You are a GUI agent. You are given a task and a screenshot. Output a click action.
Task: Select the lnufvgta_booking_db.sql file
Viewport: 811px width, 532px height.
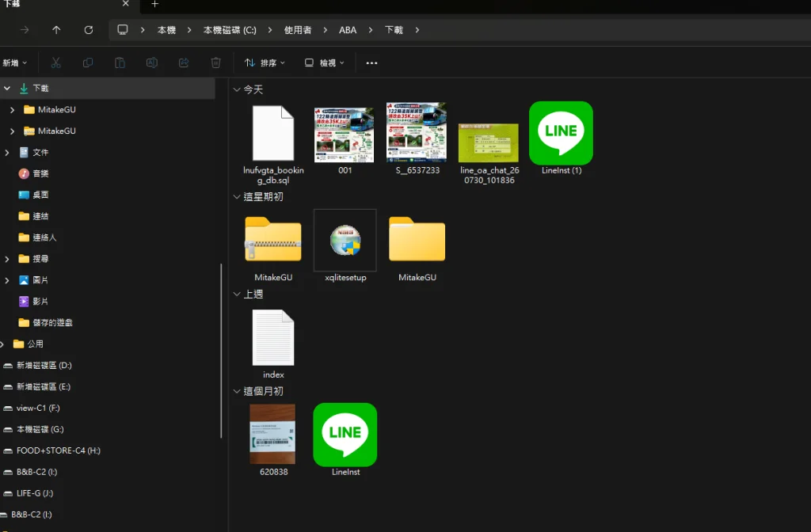click(273, 144)
